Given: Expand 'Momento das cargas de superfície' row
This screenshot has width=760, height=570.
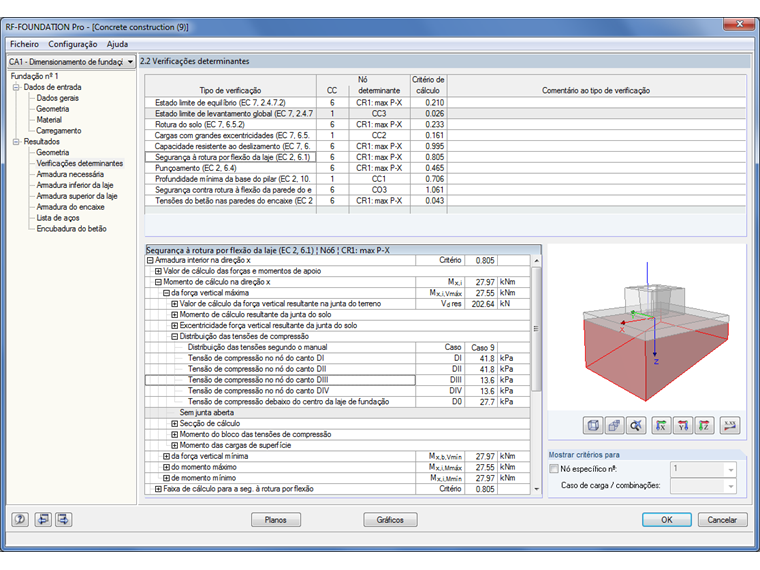Looking at the screenshot, I should pyautogui.click(x=174, y=445).
